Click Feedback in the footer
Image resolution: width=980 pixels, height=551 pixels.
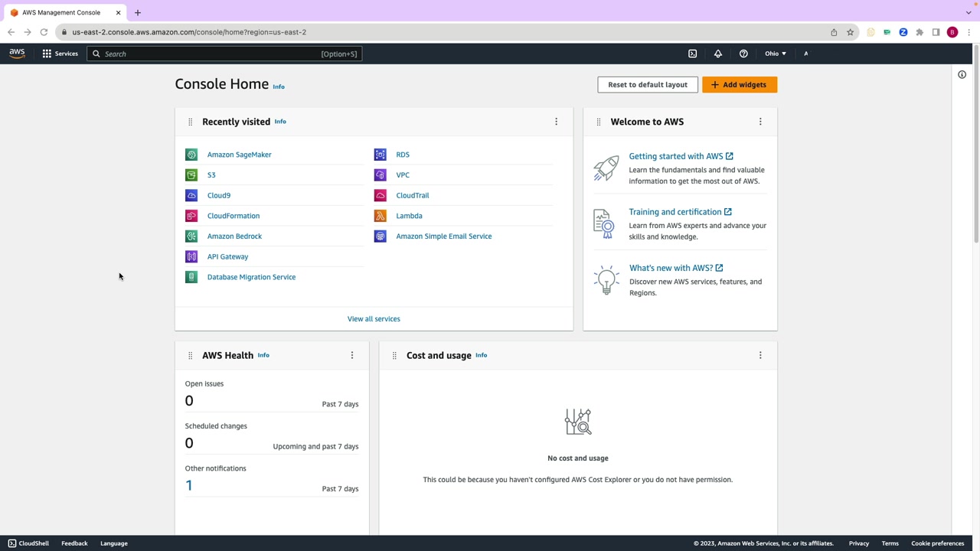tap(74, 543)
